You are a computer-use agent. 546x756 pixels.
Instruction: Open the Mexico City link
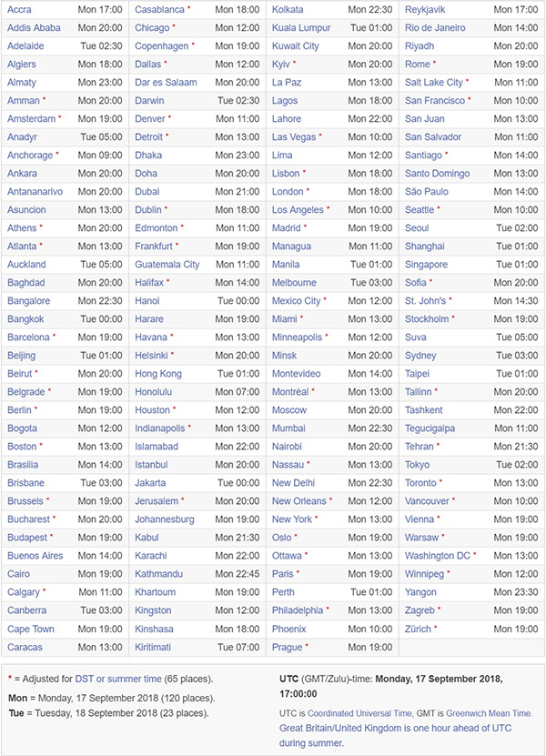pyautogui.click(x=296, y=301)
